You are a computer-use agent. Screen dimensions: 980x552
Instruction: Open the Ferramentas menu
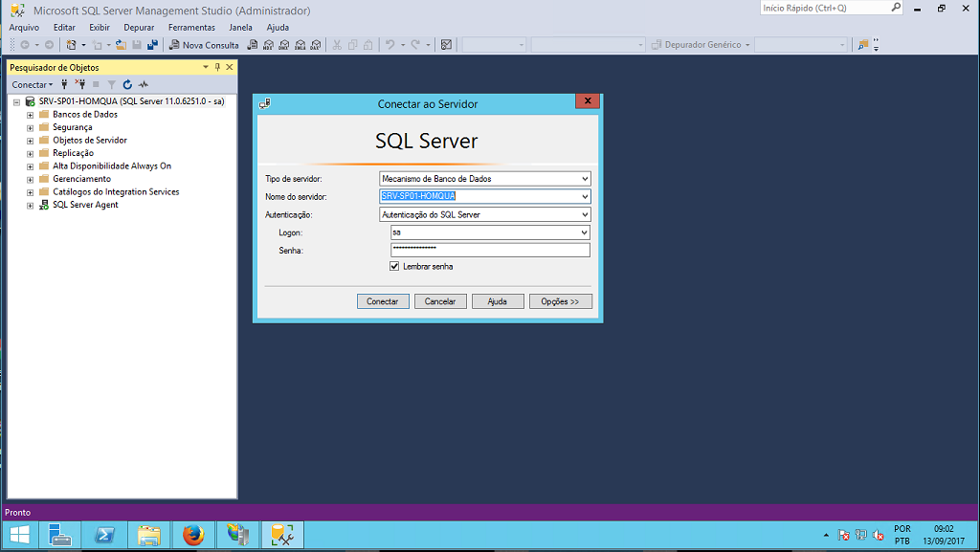(191, 27)
